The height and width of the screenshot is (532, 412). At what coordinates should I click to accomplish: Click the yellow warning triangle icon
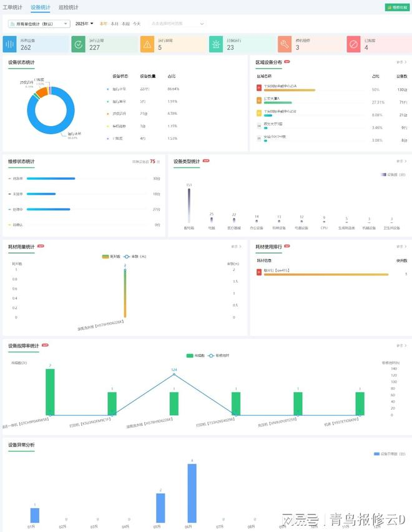click(x=147, y=44)
